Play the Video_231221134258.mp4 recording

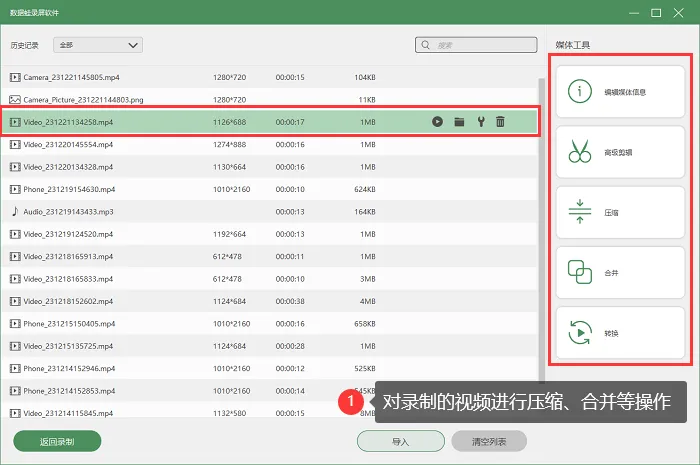[x=437, y=121]
